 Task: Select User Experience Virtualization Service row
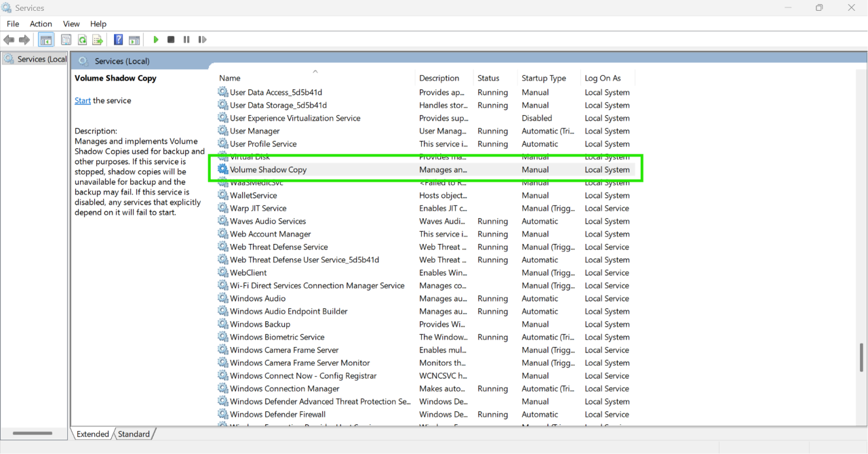425,118
